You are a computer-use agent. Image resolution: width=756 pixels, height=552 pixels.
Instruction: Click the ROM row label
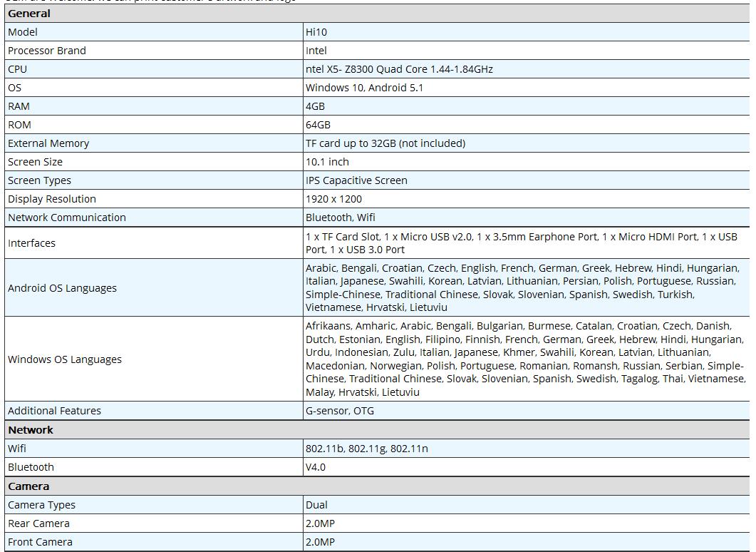point(19,125)
